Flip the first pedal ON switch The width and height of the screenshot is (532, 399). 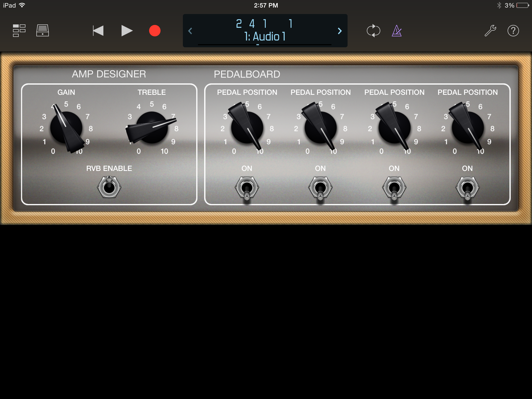(x=246, y=187)
